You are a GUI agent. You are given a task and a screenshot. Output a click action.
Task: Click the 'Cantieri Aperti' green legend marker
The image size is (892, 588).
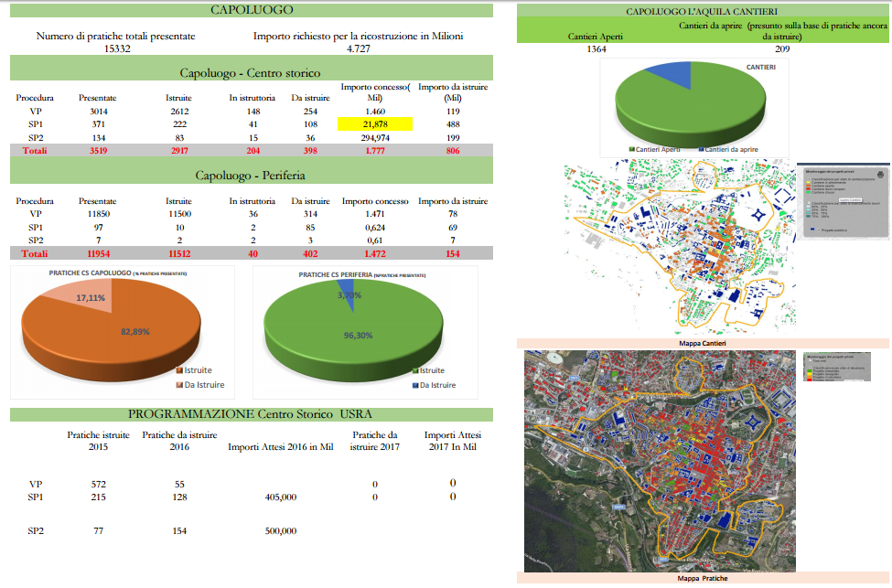(x=631, y=148)
